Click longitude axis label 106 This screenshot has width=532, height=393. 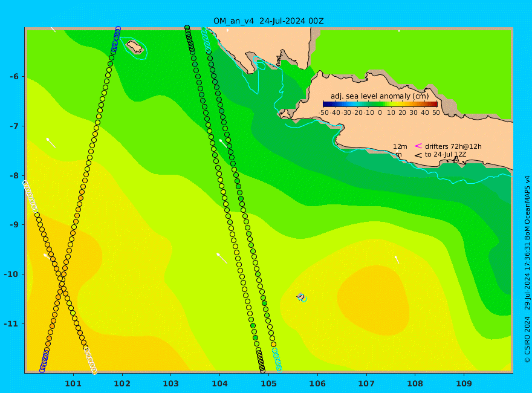(317, 384)
